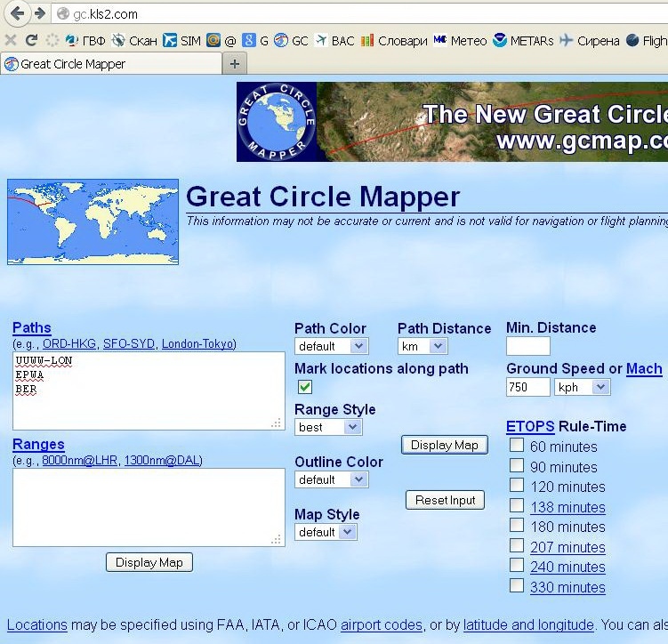Image resolution: width=668 pixels, height=644 pixels.
Task: Open the Словари bookmark
Action: point(394,40)
